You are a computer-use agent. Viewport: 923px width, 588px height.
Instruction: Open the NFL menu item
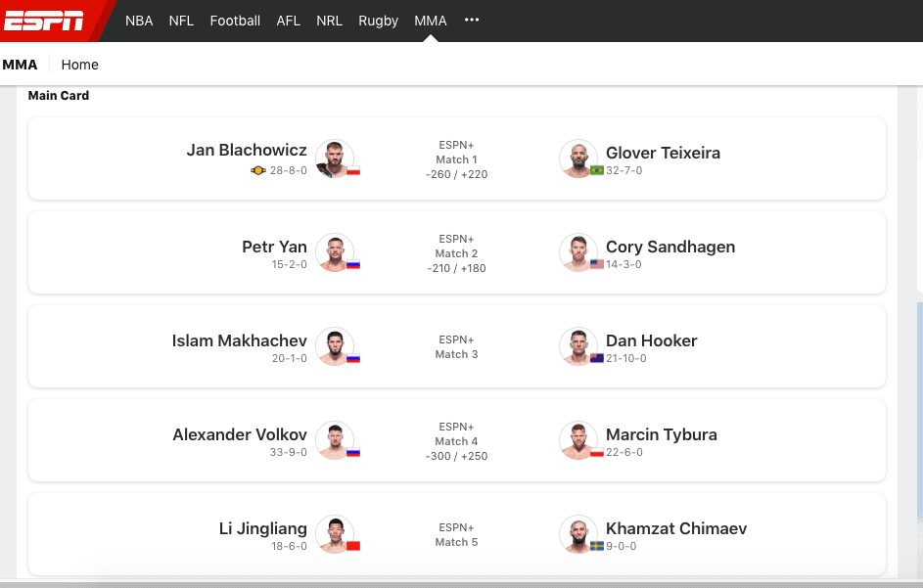point(181,21)
